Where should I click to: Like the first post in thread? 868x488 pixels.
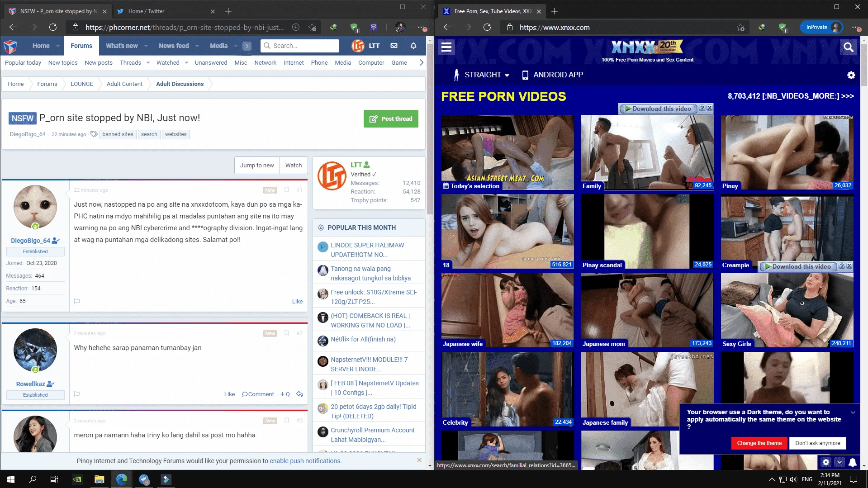[297, 301]
